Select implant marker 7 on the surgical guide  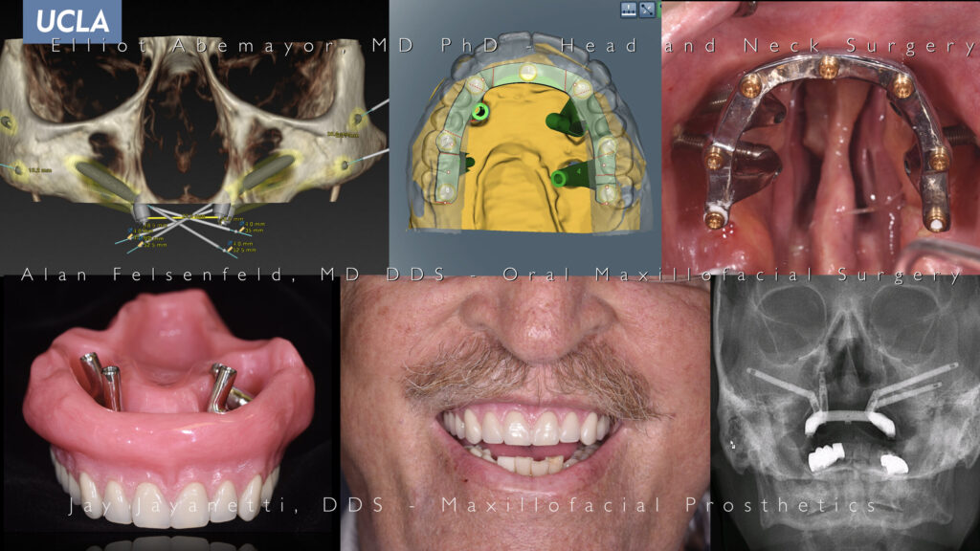click(446, 143)
